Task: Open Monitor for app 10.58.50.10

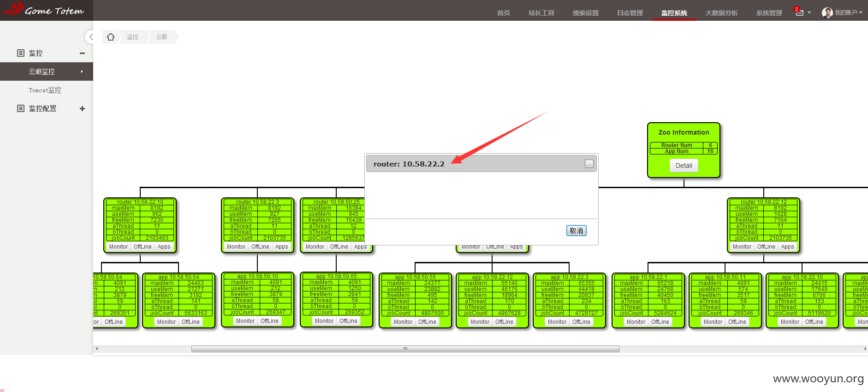Action: pos(245,321)
